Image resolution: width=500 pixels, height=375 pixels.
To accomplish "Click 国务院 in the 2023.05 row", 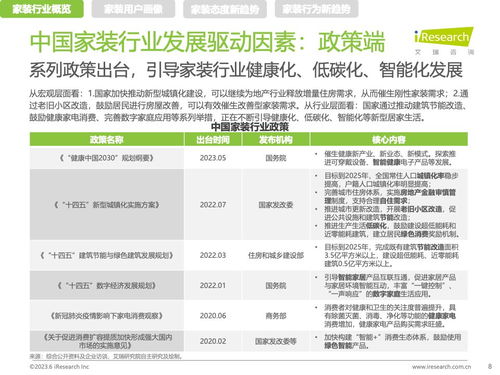I will click(276, 158).
